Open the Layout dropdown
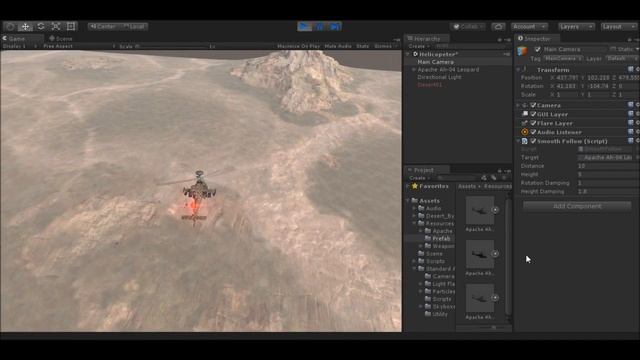The image size is (640, 360). [x=619, y=27]
